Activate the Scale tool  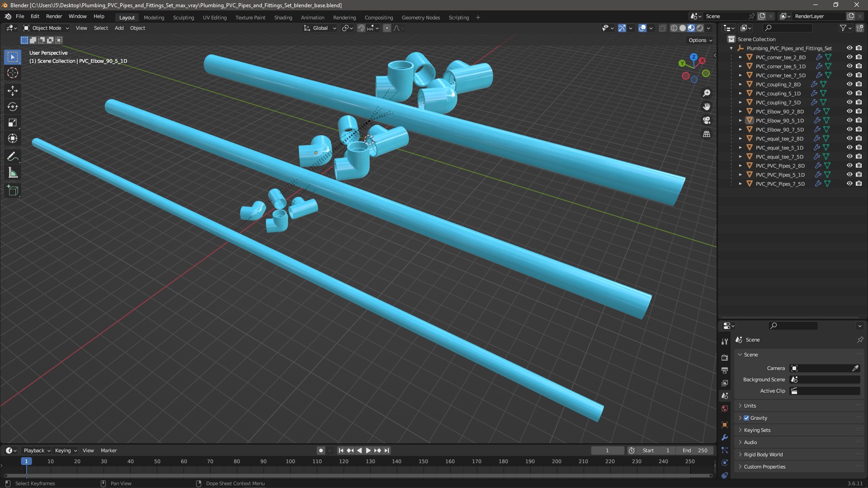tap(13, 122)
